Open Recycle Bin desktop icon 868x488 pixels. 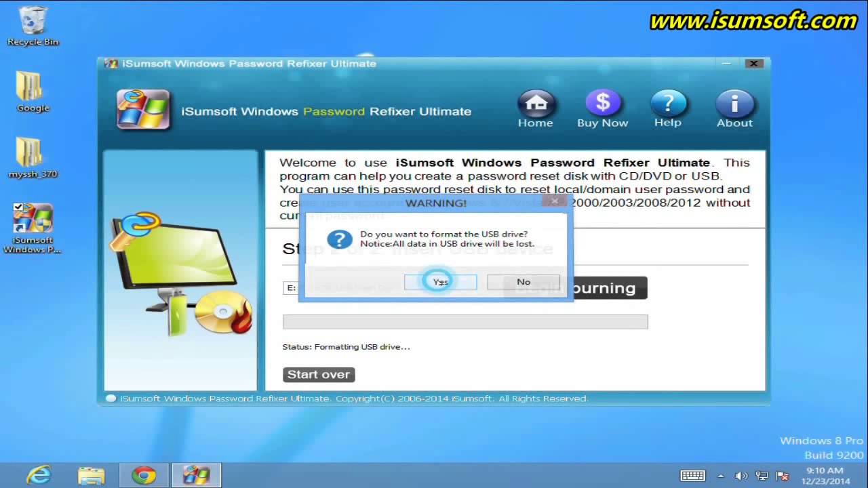[33, 27]
